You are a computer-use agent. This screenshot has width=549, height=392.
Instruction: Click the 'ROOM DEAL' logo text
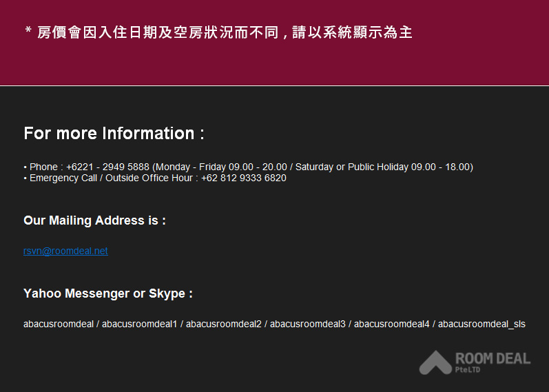pos(493,359)
